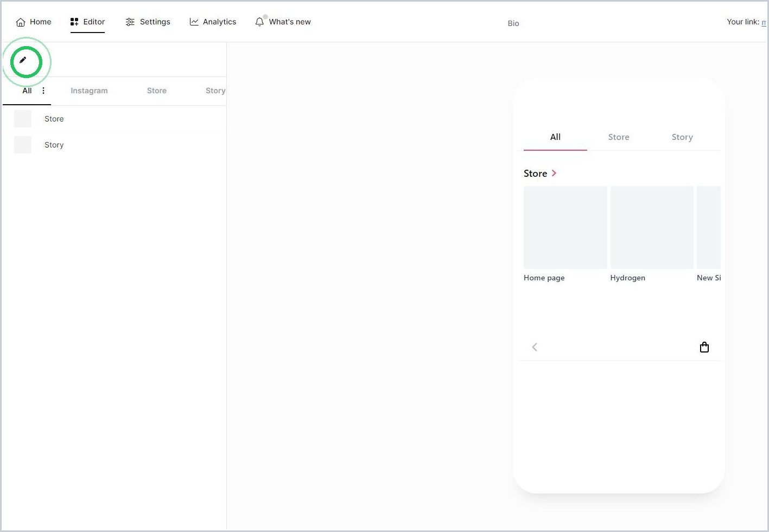Click the Settings sliders icon
The height and width of the screenshot is (532, 769).
pyautogui.click(x=130, y=22)
